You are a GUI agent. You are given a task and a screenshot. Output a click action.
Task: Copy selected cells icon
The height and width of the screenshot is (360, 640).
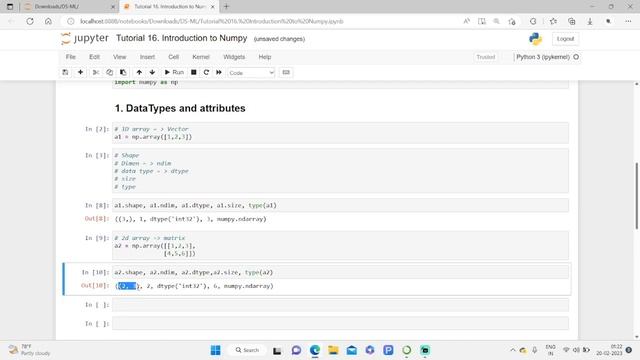[109, 72]
